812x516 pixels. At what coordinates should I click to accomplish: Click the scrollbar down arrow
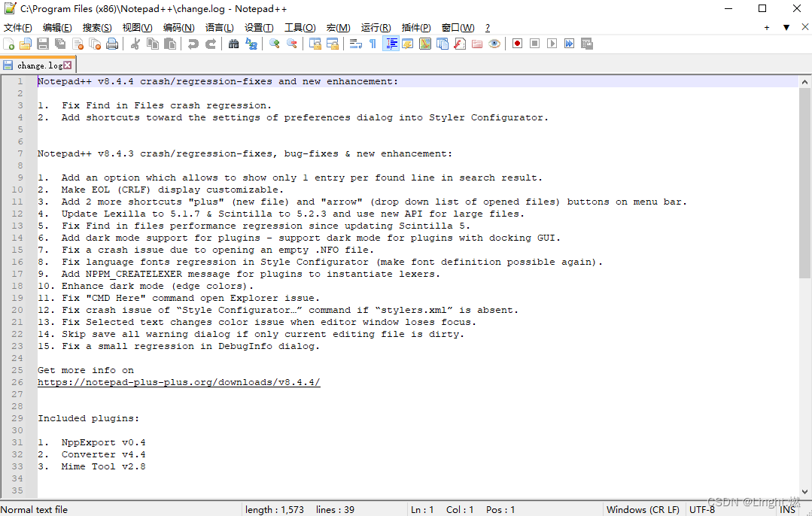tap(804, 492)
